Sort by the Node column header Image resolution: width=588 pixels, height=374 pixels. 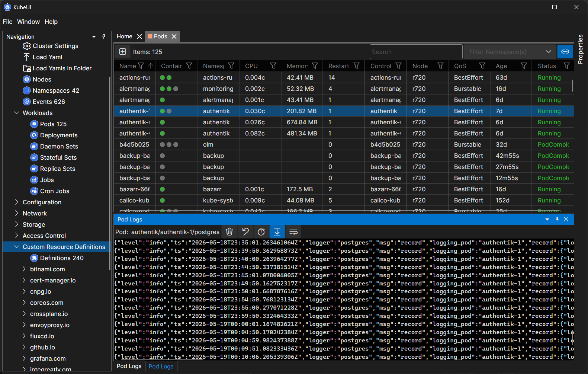point(420,66)
